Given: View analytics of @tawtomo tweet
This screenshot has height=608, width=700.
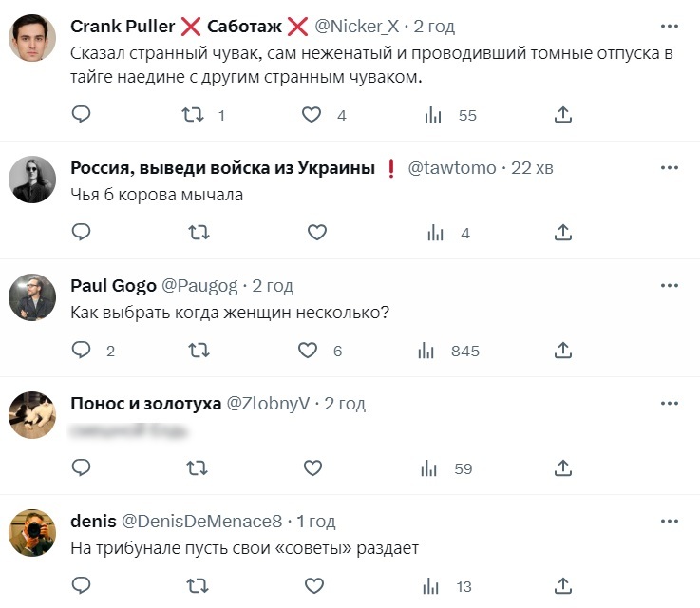Looking at the screenshot, I should tap(436, 232).
